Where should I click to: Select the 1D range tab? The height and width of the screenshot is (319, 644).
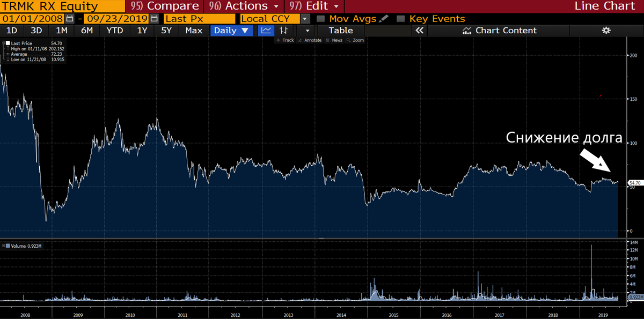point(12,31)
